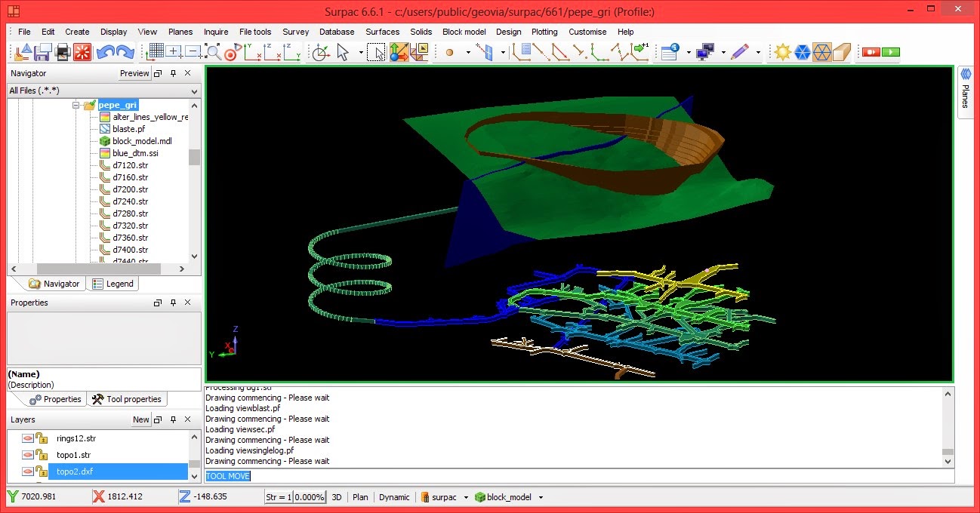Select blue_dtm.ssi in the Navigator tree
Viewport: 980px width, 513px height.
pyautogui.click(x=135, y=153)
